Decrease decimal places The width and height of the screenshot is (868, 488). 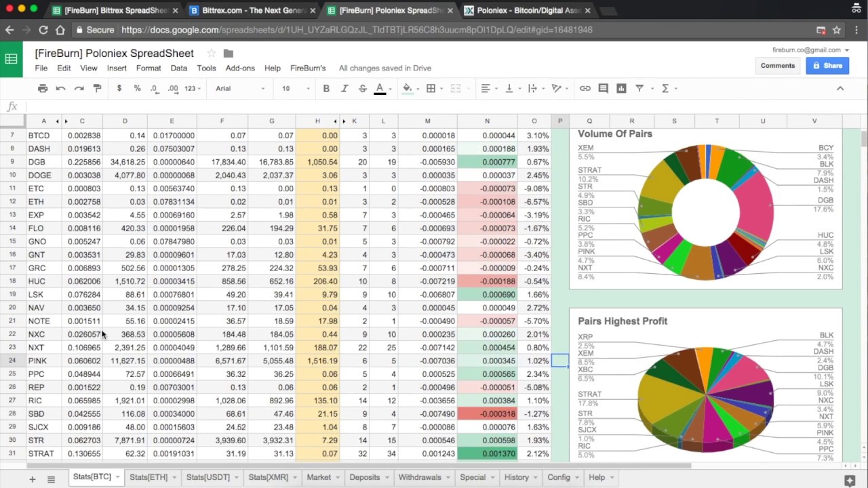tap(155, 88)
